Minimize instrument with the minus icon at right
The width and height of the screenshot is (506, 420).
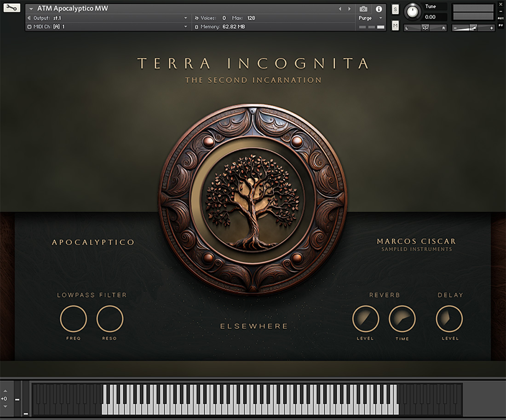pos(500,12)
